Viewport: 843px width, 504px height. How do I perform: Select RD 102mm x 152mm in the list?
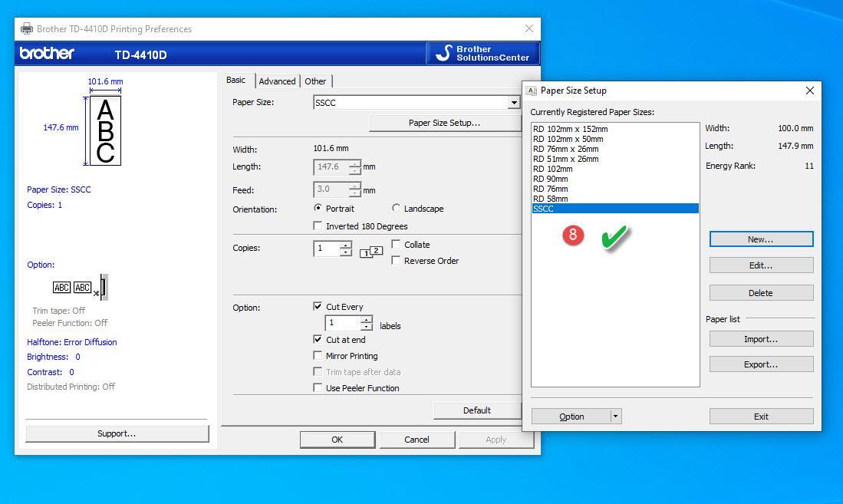[x=568, y=129]
